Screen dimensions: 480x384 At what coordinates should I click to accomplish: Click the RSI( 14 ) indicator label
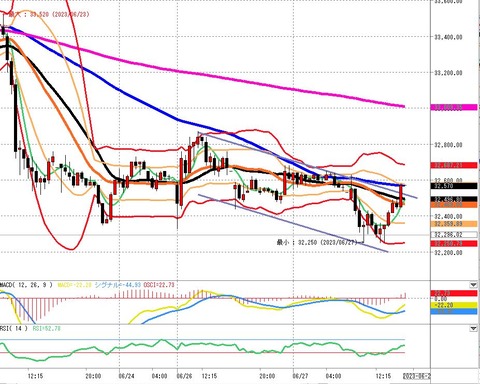pos(14,329)
